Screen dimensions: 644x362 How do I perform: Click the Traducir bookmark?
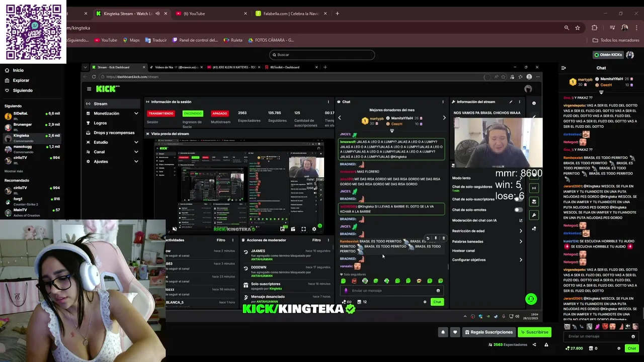[x=156, y=40]
